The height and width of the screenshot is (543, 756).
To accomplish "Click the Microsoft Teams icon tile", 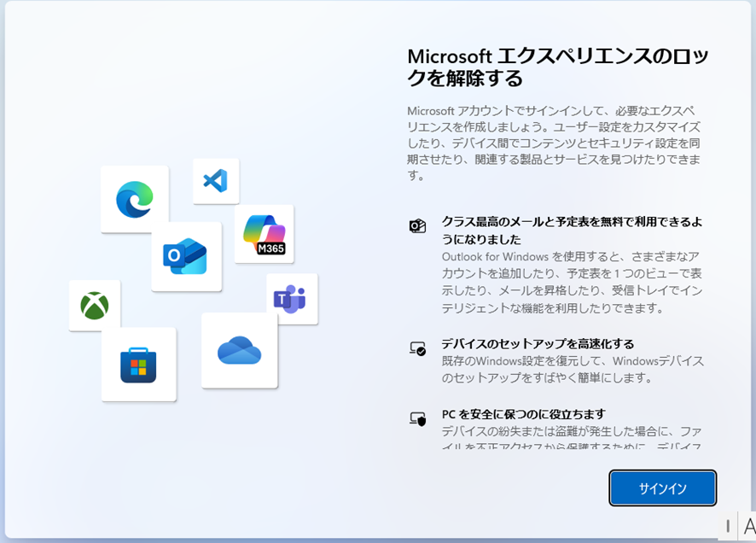I will [x=292, y=299].
